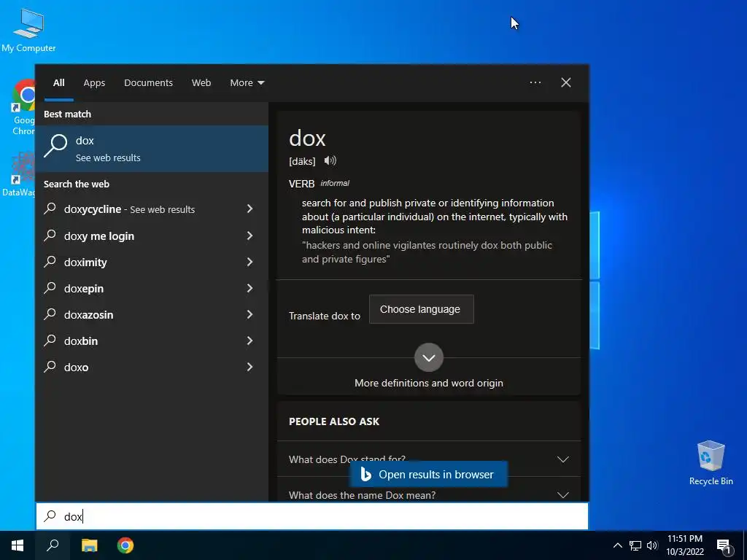Expand arrow next to doxycycline suggestion
747x560 pixels.
[x=249, y=209]
